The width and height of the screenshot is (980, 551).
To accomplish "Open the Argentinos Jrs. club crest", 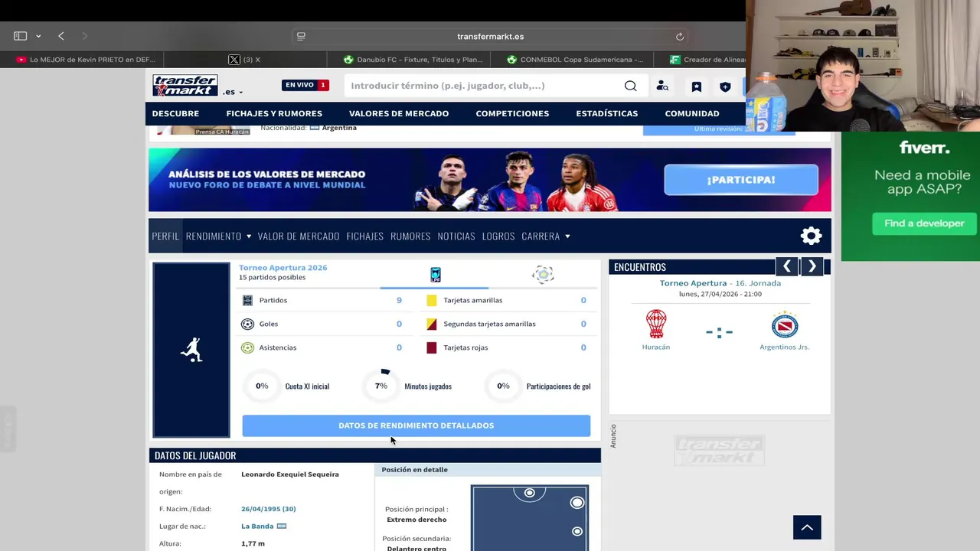I will pyautogui.click(x=785, y=324).
